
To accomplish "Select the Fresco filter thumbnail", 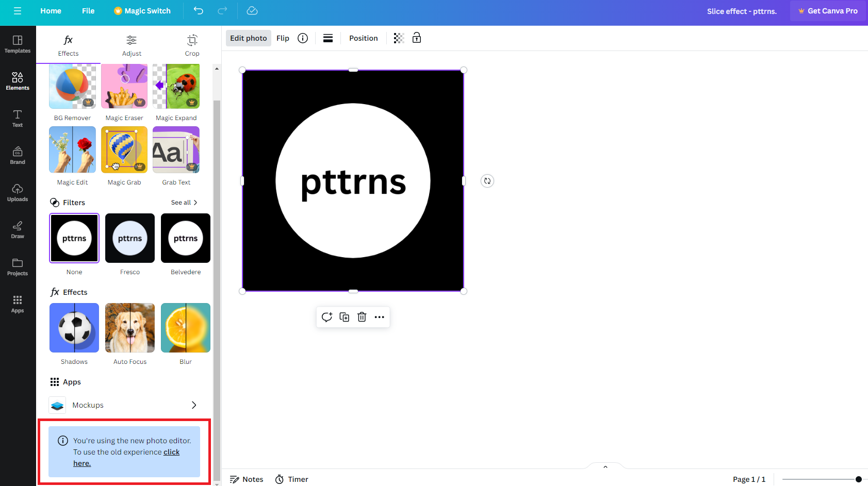I will click(130, 238).
